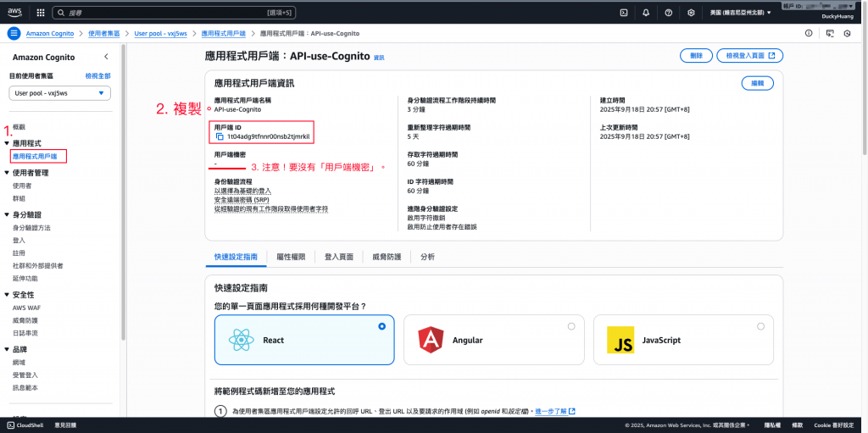Open 登入 in the sidebar

click(x=19, y=241)
